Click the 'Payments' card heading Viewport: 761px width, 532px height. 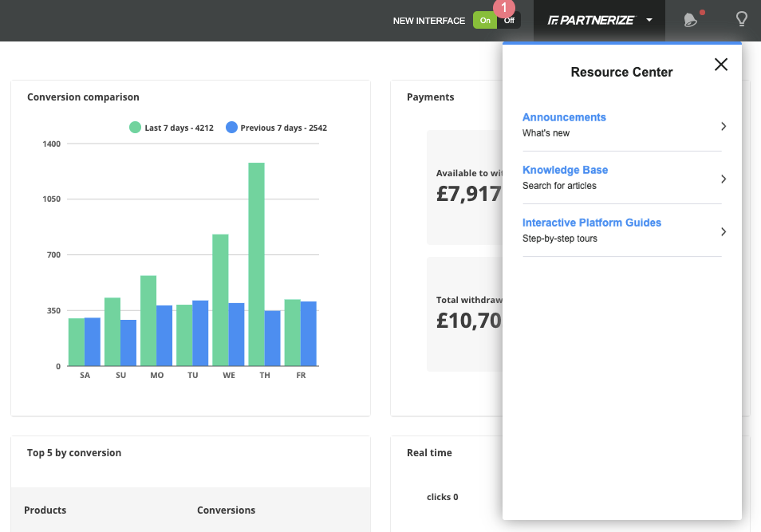[431, 97]
